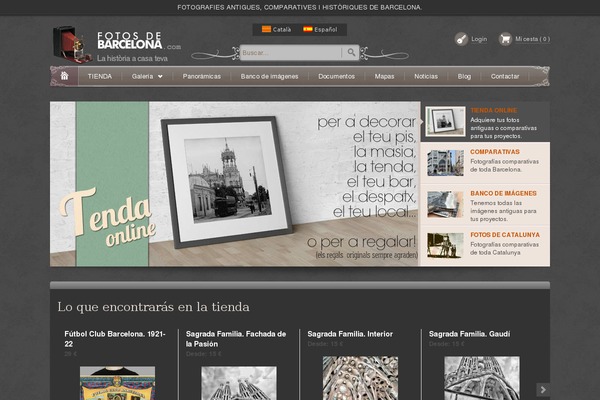
Task: Expand the Galería dropdown arrow
Action: [160, 77]
